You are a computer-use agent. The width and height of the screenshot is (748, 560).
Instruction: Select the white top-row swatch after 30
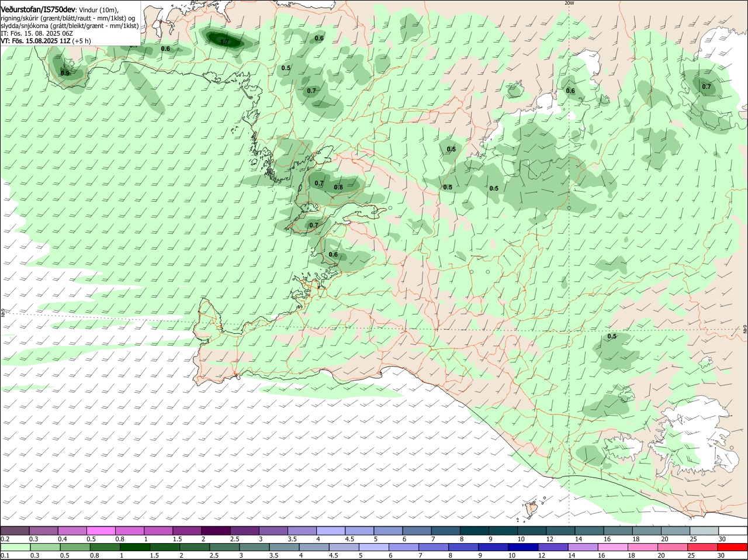click(x=732, y=530)
